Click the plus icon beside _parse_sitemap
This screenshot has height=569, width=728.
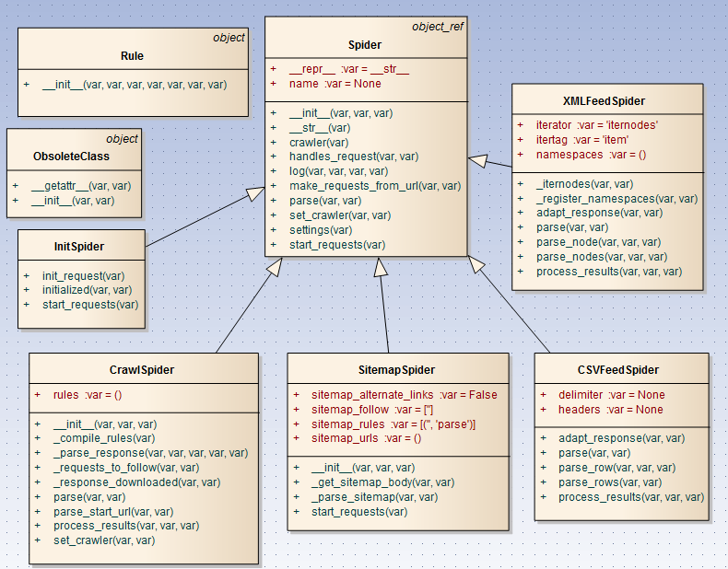tap(297, 497)
